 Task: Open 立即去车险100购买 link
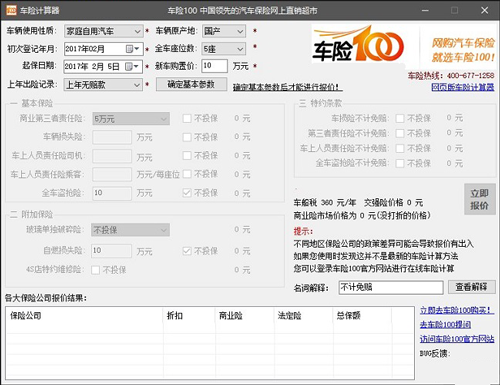point(457,310)
